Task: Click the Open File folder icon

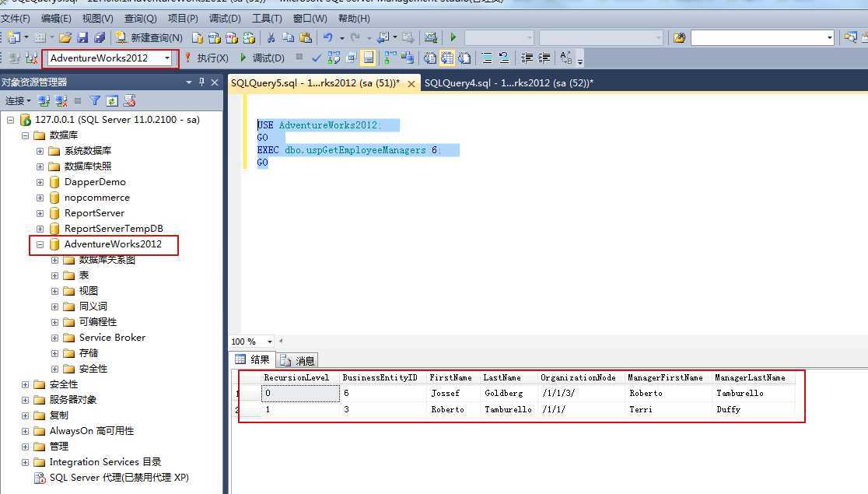Action: 65,37
